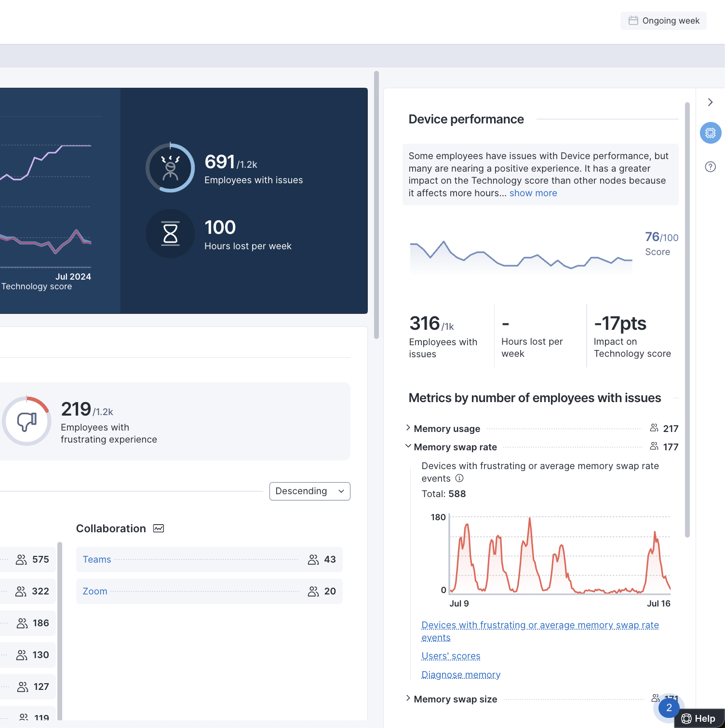The image size is (725, 728).
Task: Click the calendar icon in Ongoing week
Action: pyautogui.click(x=633, y=21)
